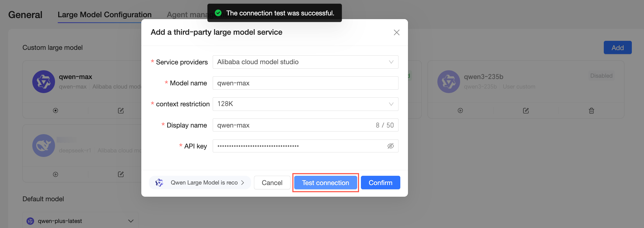Close the add model service dialog
Image resolution: width=644 pixels, height=228 pixels.
pyautogui.click(x=396, y=32)
